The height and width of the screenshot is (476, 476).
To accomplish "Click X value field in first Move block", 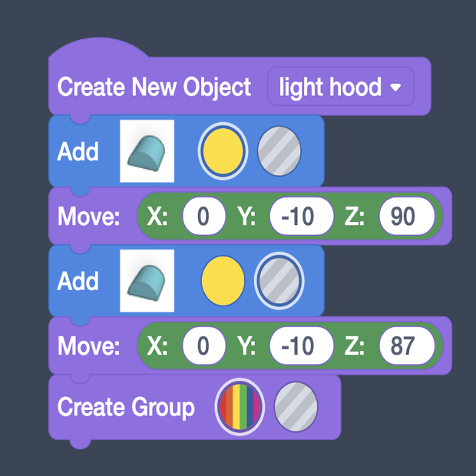I will coord(203,217).
